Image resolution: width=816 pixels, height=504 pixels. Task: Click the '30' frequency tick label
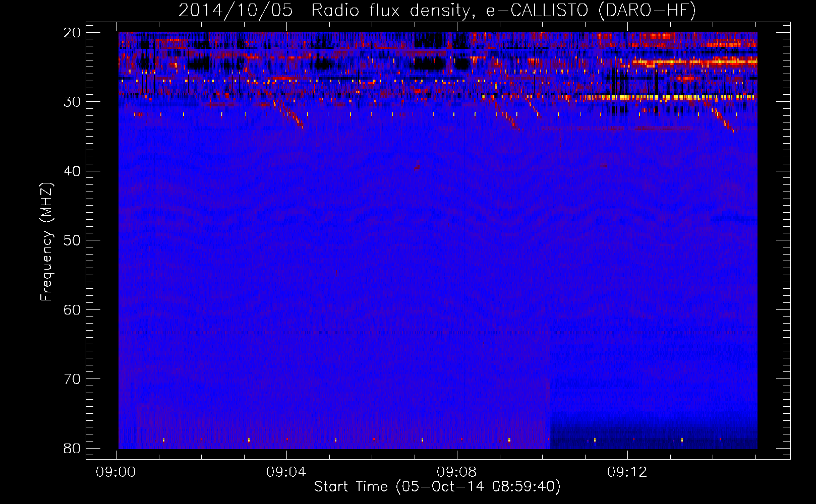point(73,102)
